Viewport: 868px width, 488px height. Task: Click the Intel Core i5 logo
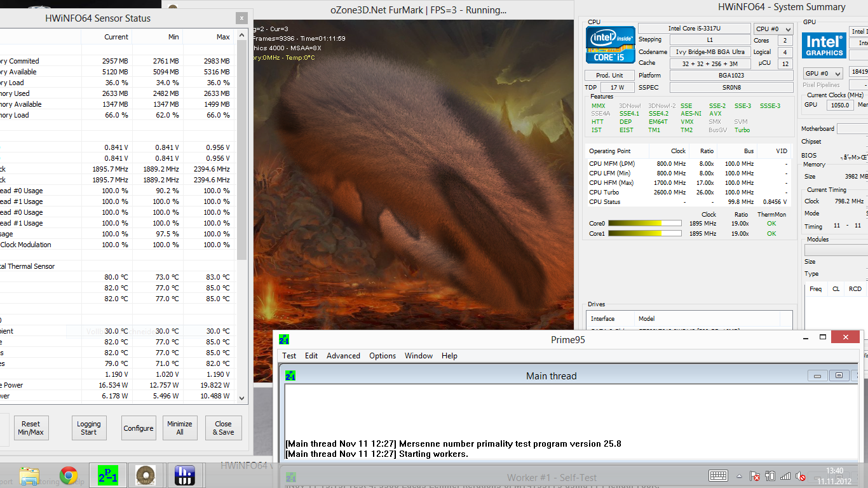pos(610,44)
